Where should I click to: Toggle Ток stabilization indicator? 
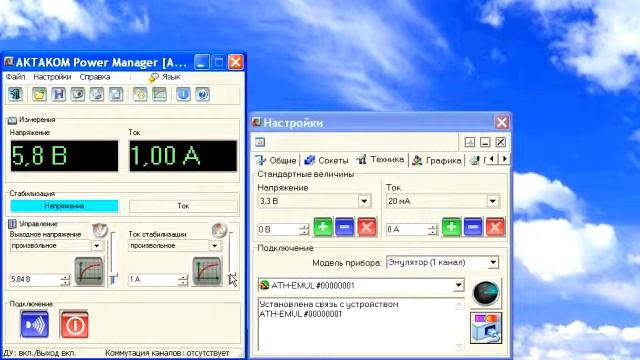[x=183, y=206]
